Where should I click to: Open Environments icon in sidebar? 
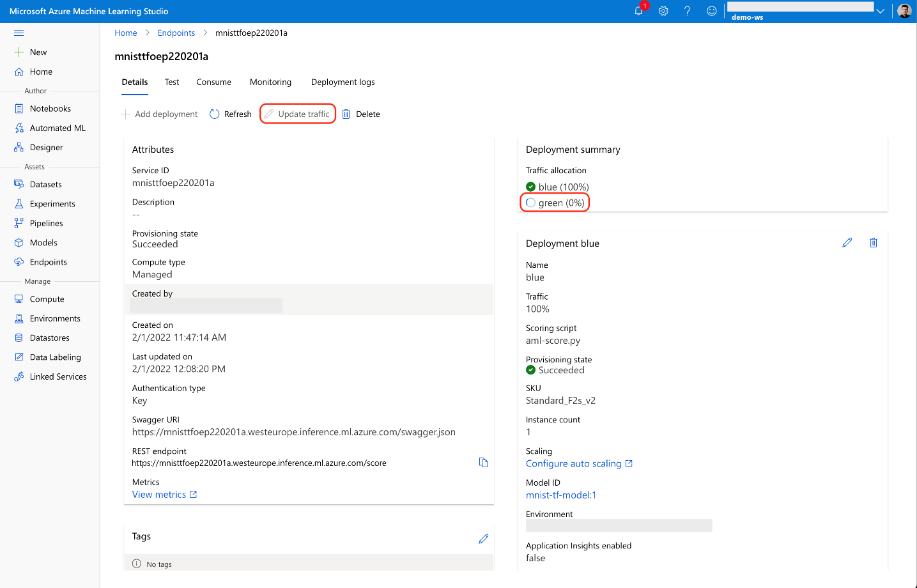(x=19, y=318)
